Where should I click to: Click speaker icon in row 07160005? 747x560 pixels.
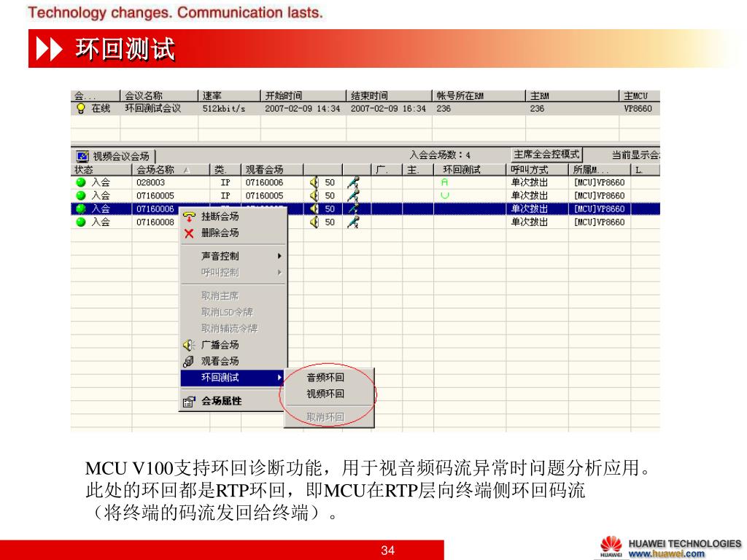point(314,195)
